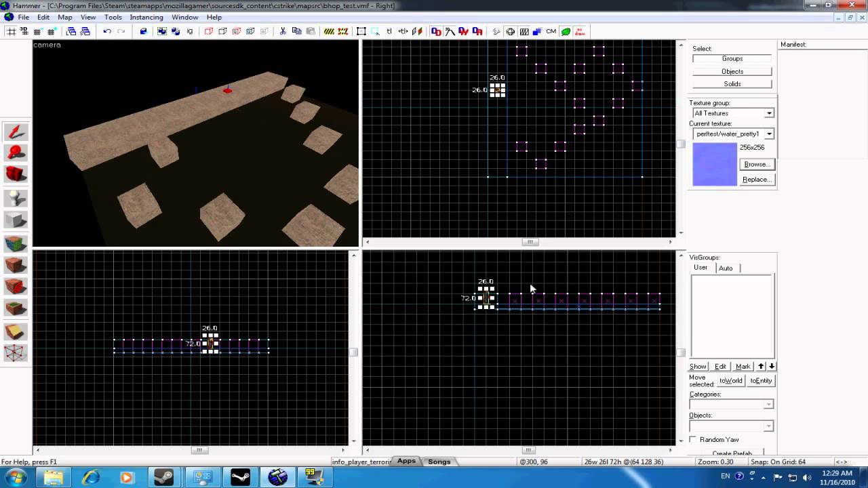Screen dimensions: 868x488
Task: Choose the red Camera tool
Action: pyautogui.click(x=16, y=175)
